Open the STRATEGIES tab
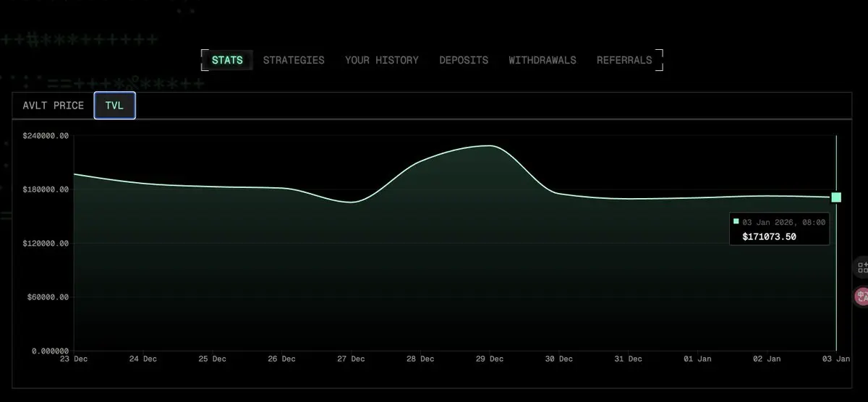 tap(294, 60)
